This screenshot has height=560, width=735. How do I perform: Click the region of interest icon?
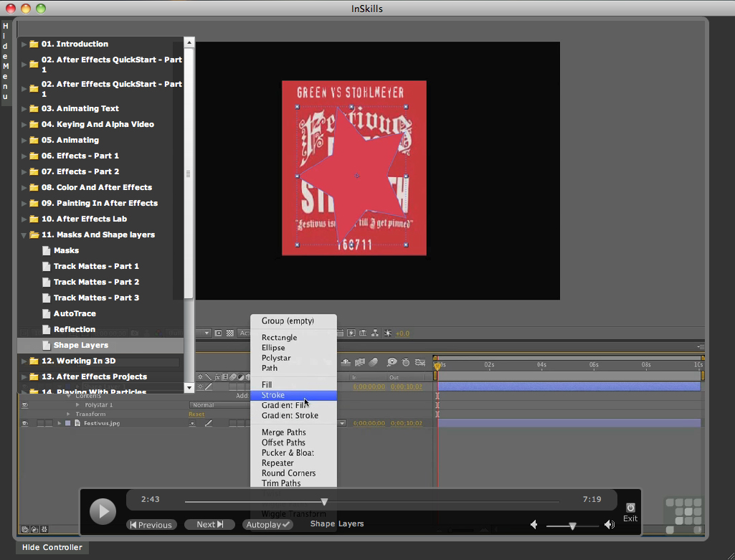pos(219,333)
